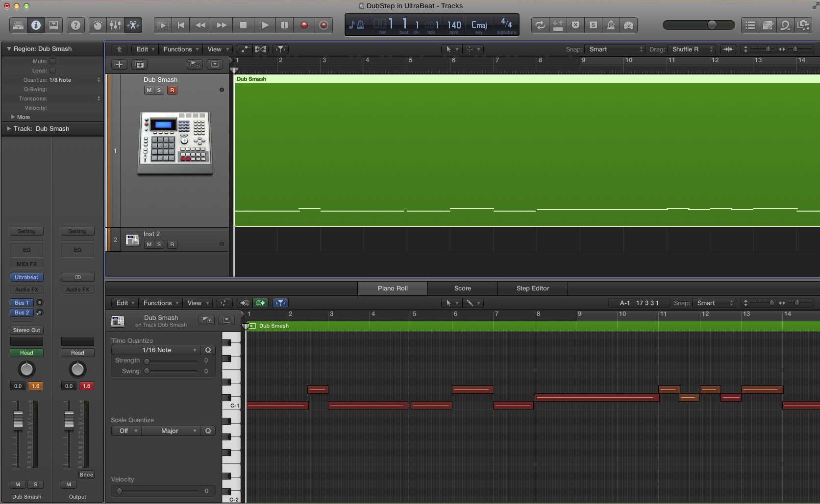The width and height of the screenshot is (820, 504).
Task: Open Quick Help question mark button
Action: point(75,25)
